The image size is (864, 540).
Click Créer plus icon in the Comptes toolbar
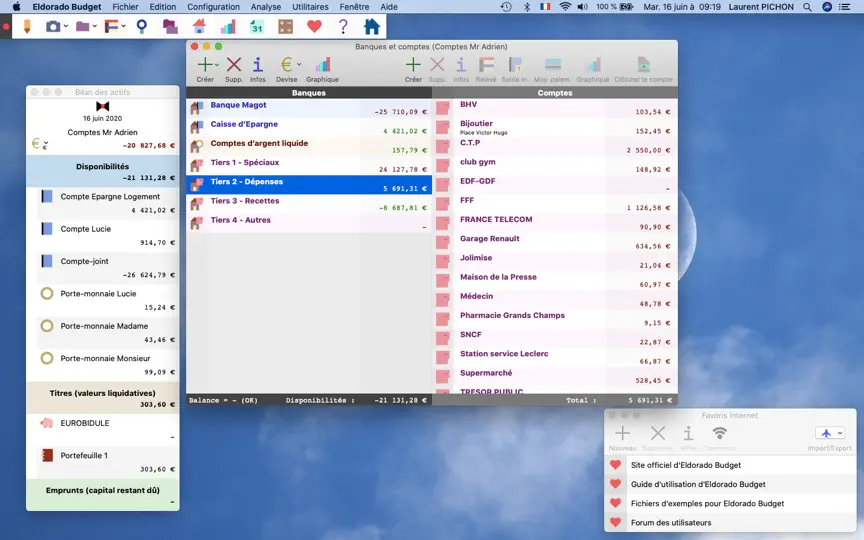(413, 69)
